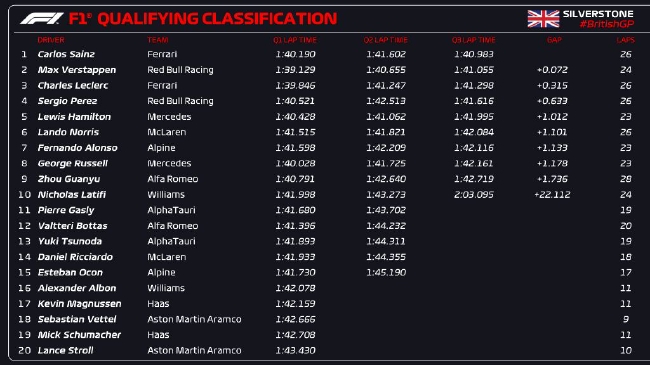Select Lance Stroll in position 20
The image size is (650, 365).
pos(65,350)
